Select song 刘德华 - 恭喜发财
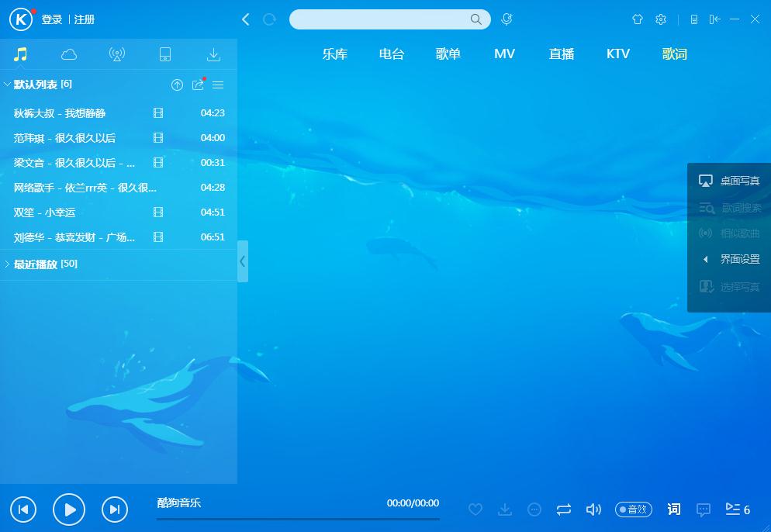Image resolution: width=771 pixels, height=532 pixels. pos(119,237)
